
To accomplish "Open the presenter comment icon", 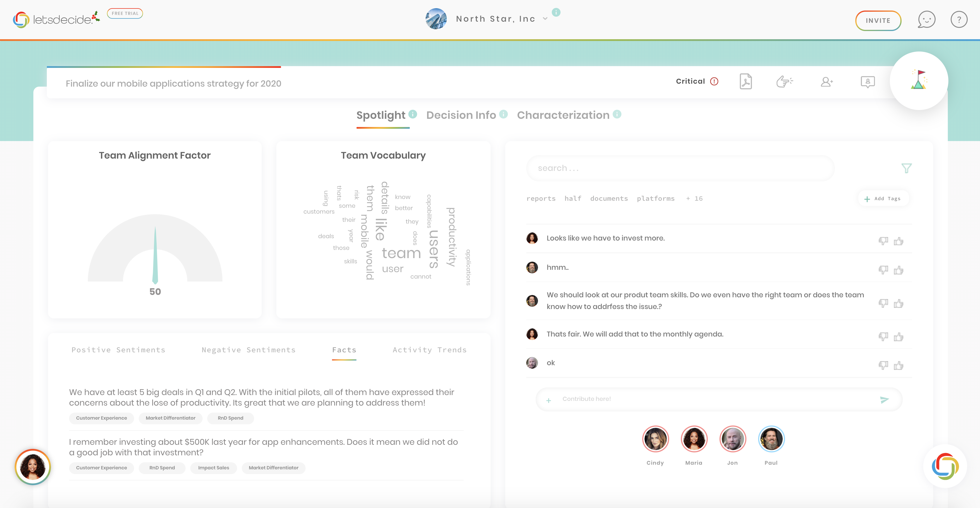I will click(867, 82).
